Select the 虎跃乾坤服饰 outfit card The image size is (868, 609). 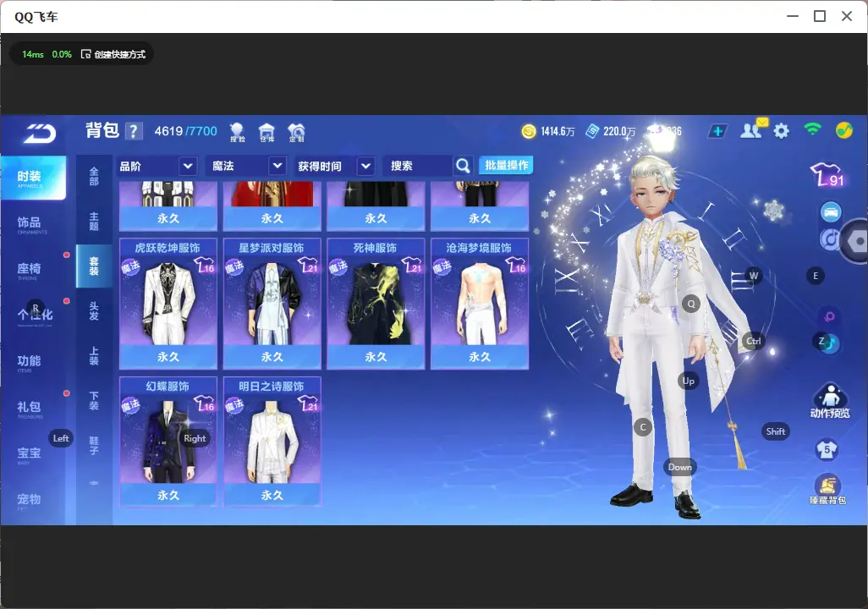click(168, 304)
